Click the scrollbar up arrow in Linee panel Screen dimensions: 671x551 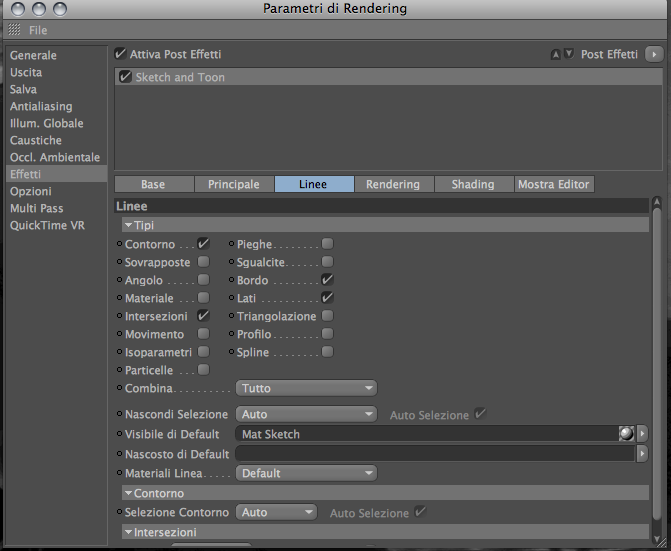(x=657, y=203)
